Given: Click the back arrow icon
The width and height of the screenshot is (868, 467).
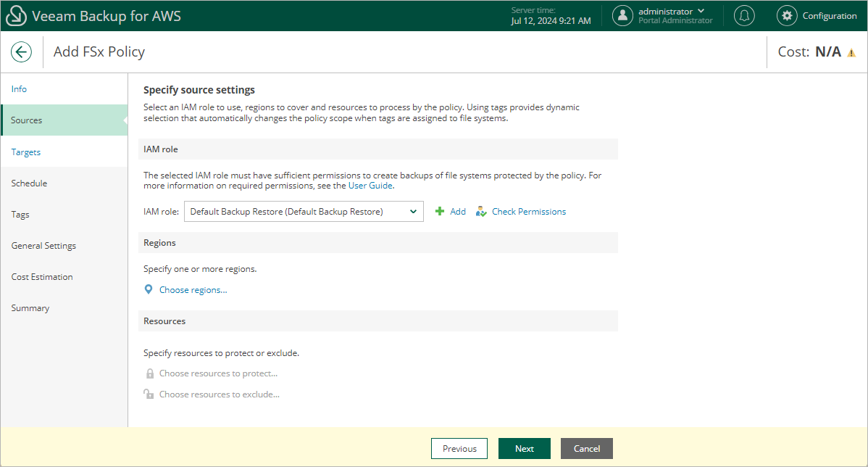Looking at the screenshot, I should 21,51.
